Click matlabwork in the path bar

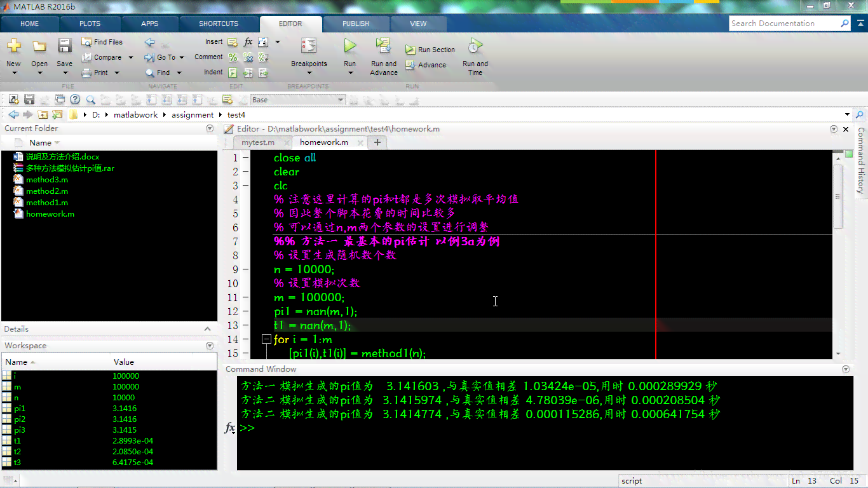135,115
